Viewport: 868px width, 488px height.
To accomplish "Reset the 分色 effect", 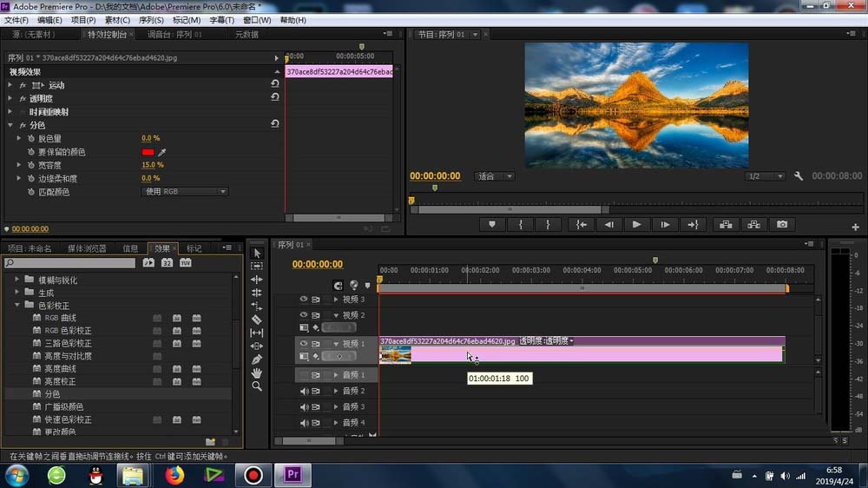I will coord(274,123).
